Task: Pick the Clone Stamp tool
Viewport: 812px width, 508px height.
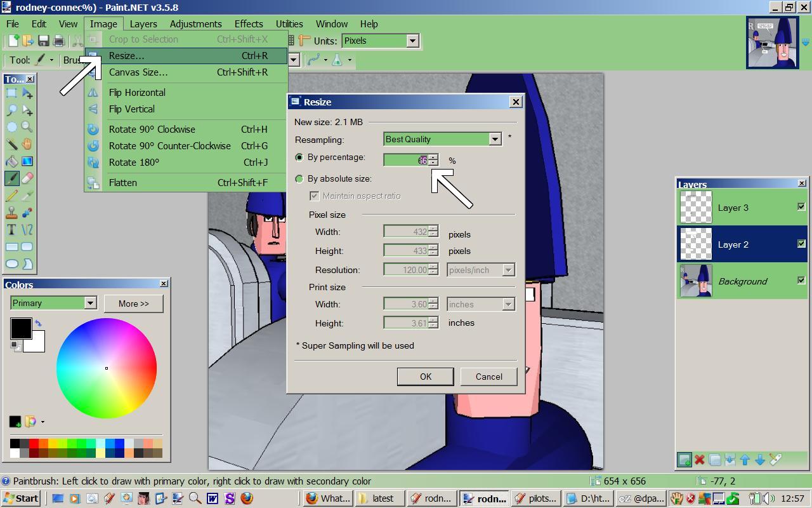Action: click(11, 213)
